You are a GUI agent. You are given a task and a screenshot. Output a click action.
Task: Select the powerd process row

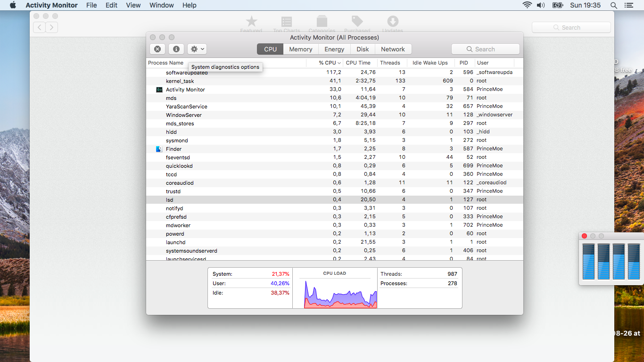click(335, 234)
